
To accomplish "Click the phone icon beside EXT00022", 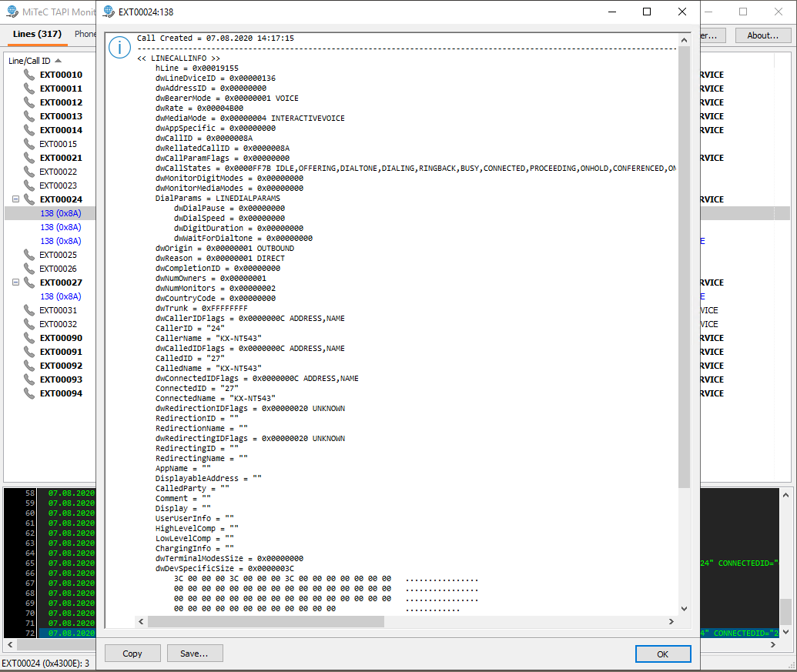I will pos(29,172).
